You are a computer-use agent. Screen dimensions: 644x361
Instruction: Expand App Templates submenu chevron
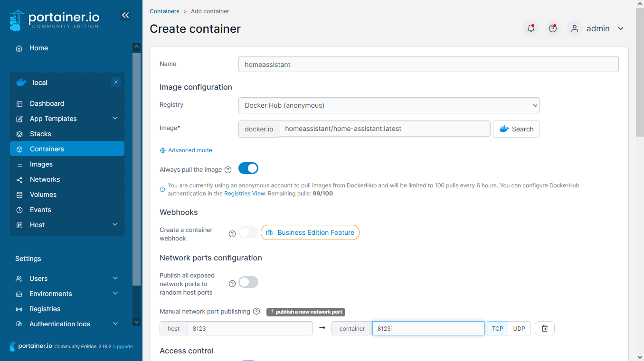[x=115, y=119]
